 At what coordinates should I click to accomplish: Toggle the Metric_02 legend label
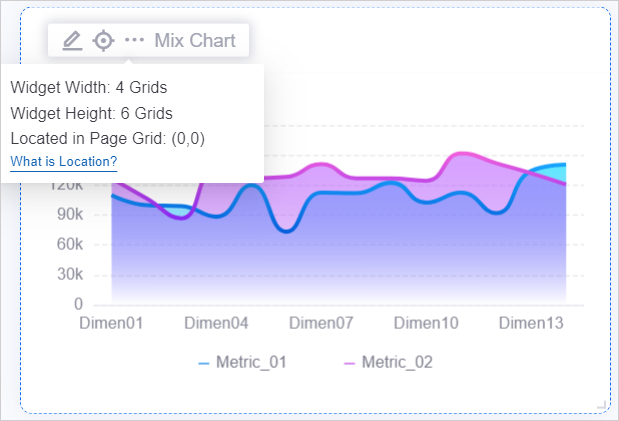coord(397,362)
